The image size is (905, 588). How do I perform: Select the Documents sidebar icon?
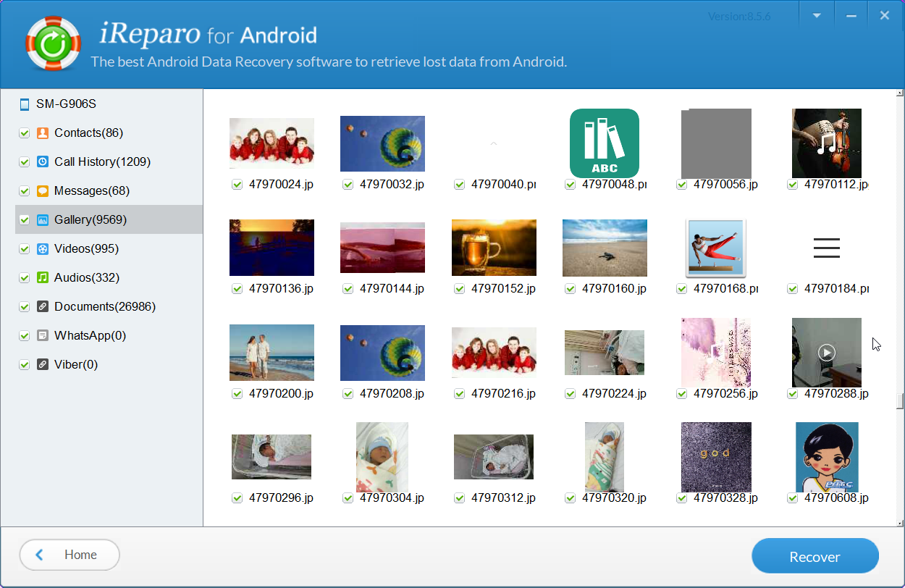[x=43, y=306]
